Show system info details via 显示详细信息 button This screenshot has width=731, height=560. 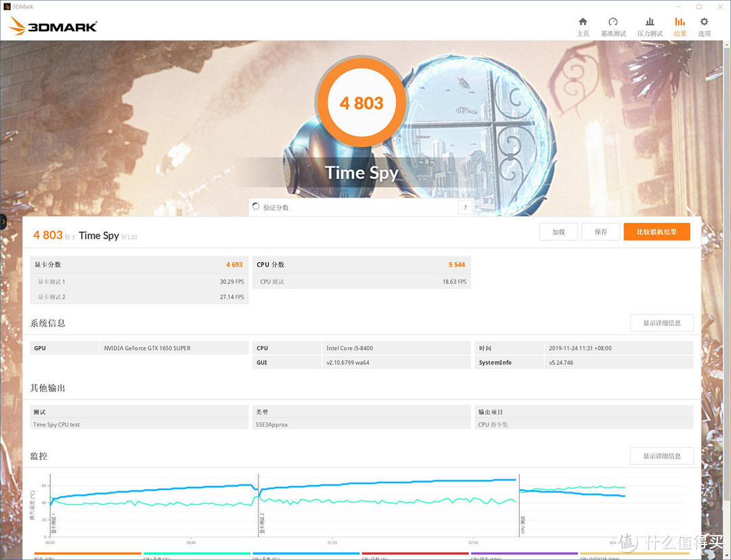tap(661, 323)
